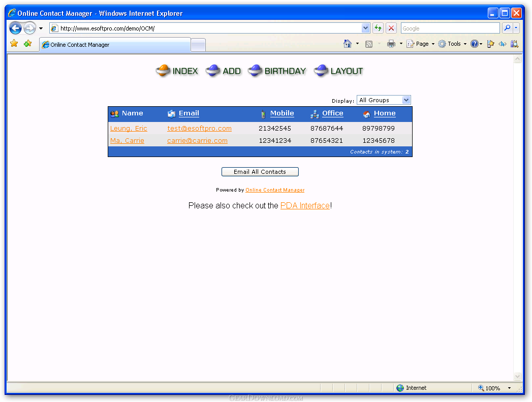532x402 pixels.
Task: Sort contacts by Email column header
Action: point(189,113)
